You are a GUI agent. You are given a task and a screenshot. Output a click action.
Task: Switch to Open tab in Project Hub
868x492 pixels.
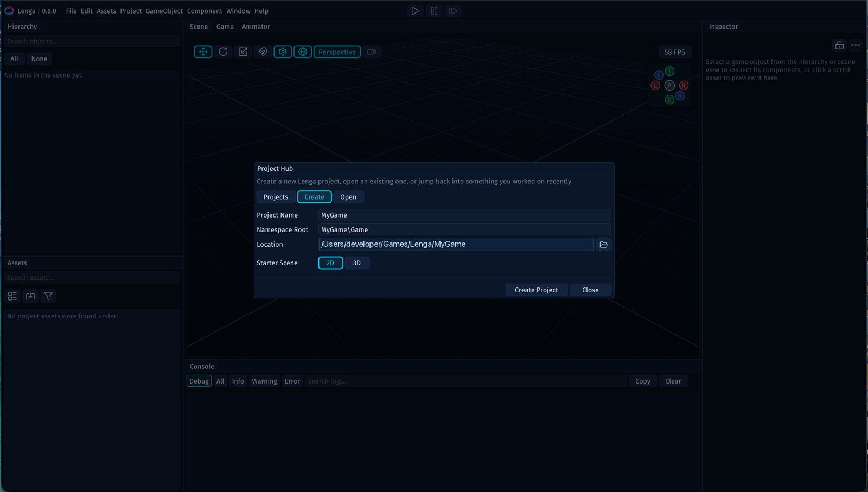[x=348, y=197]
